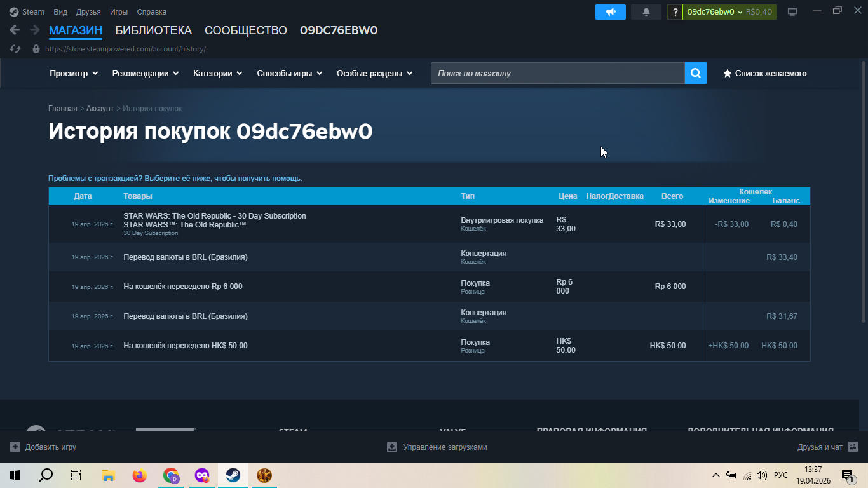Open the Друзья menu
This screenshot has height=488, width=868.
point(88,12)
